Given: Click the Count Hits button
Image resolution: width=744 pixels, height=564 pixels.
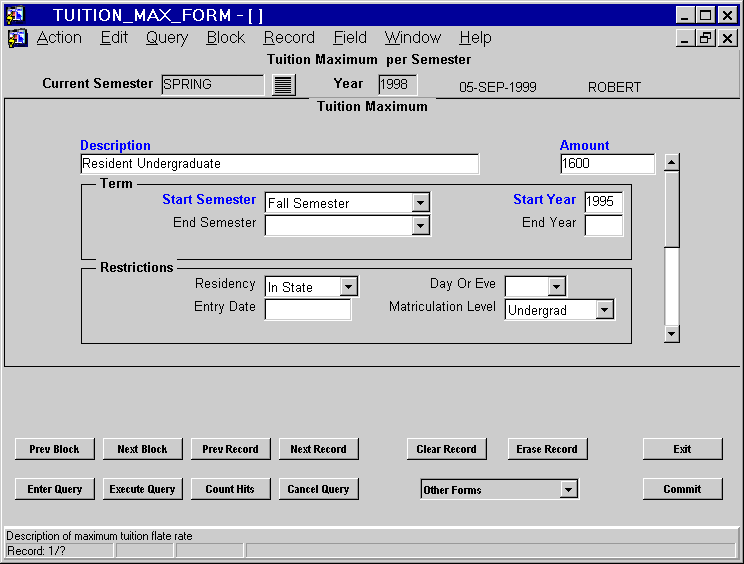Looking at the screenshot, I should pyautogui.click(x=231, y=489).
